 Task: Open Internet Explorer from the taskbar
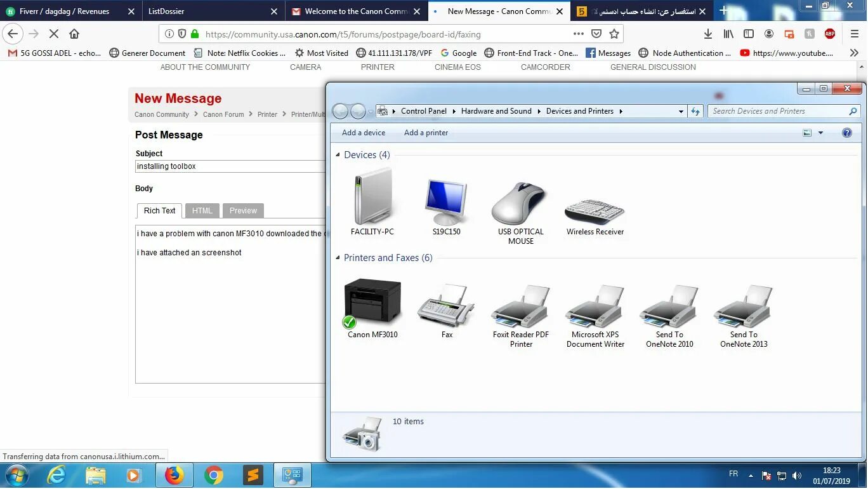(56, 475)
